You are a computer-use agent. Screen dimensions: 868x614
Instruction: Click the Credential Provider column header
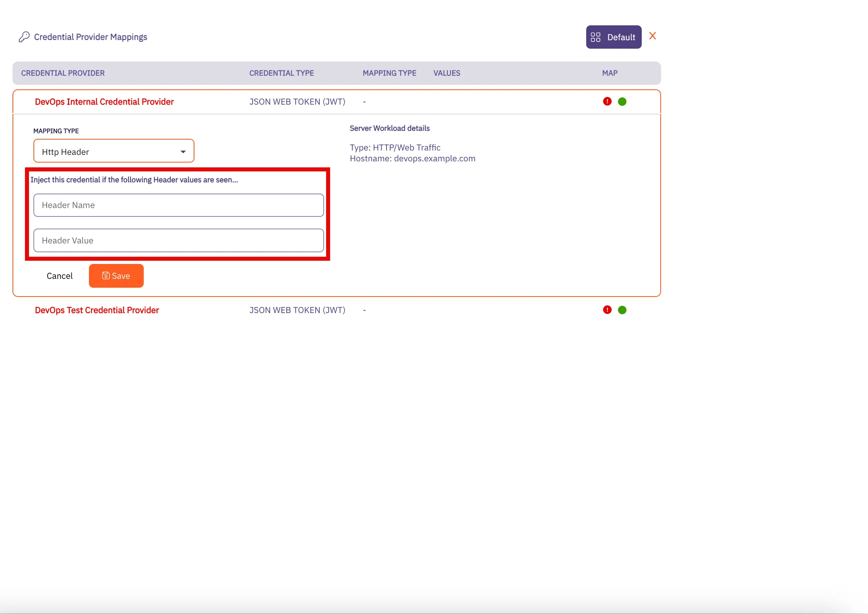click(x=63, y=73)
